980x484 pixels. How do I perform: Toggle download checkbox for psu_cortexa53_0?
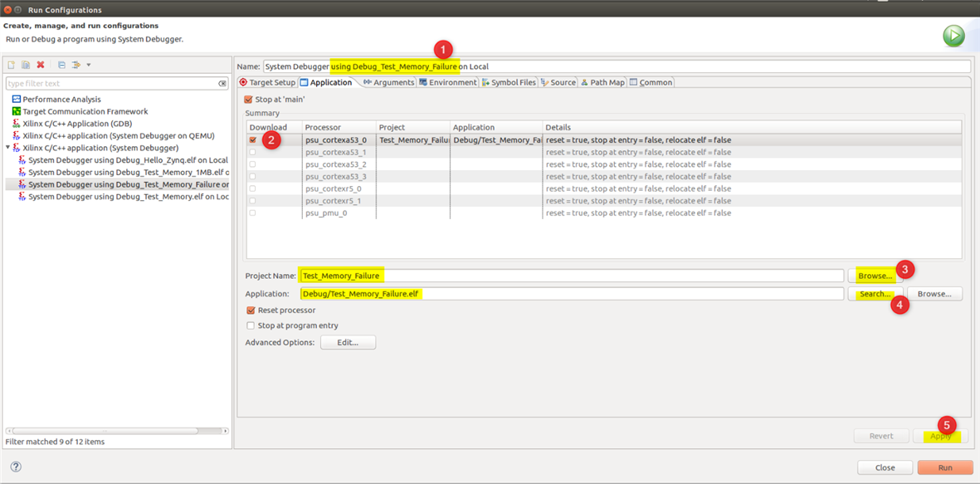(253, 140)
